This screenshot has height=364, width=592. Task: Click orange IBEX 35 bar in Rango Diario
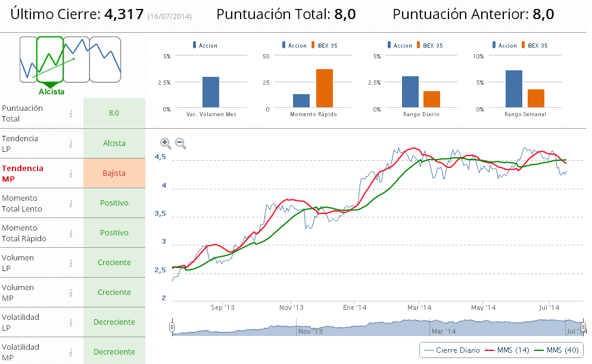[x=432, y=99]
